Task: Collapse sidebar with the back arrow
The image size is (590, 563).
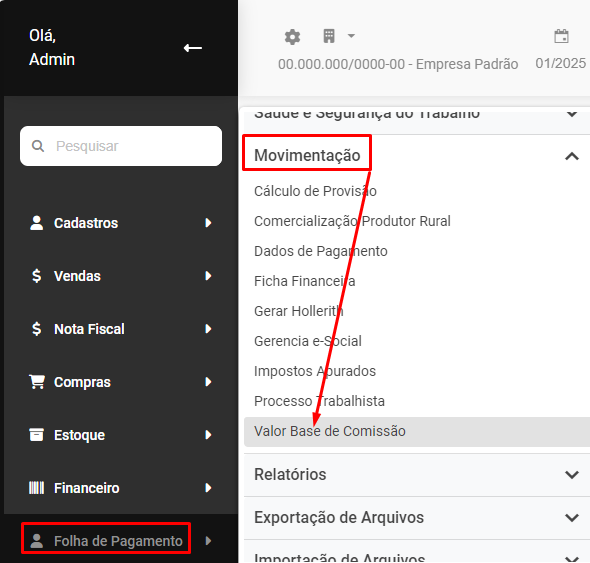Action: (x=193, y=48)
